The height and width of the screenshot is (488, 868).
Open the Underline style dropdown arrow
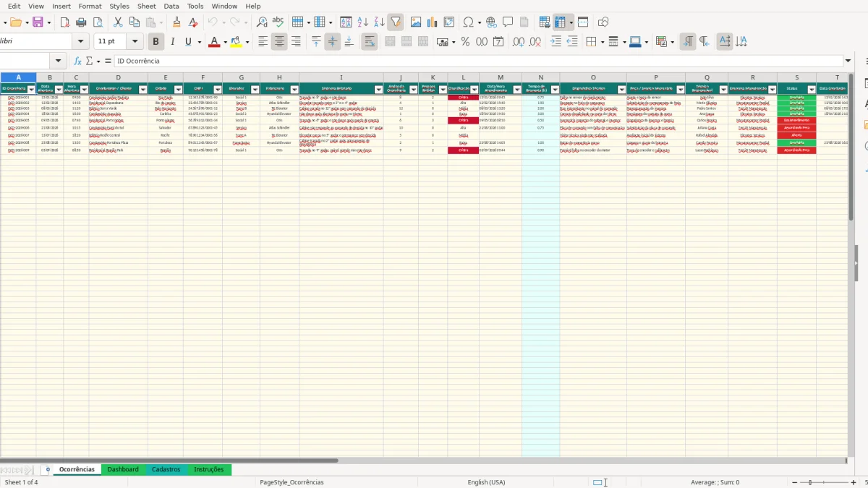tap(199, 42)
